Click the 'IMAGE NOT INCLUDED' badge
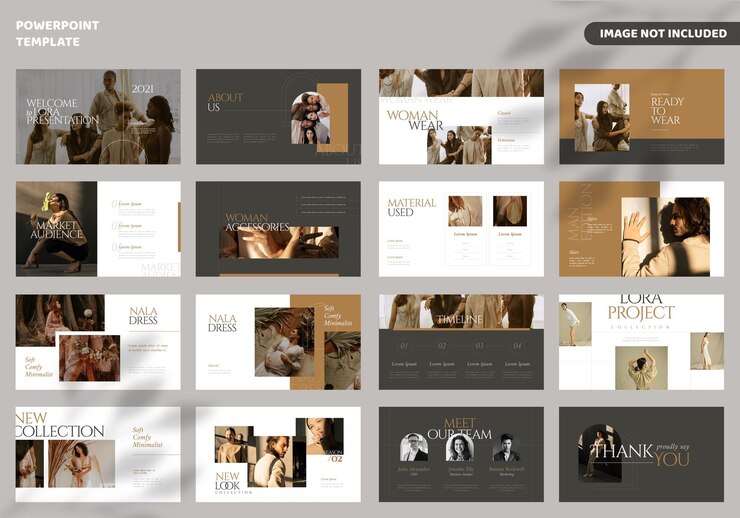The width and height of the screenshot is (740, 518). 662,33
